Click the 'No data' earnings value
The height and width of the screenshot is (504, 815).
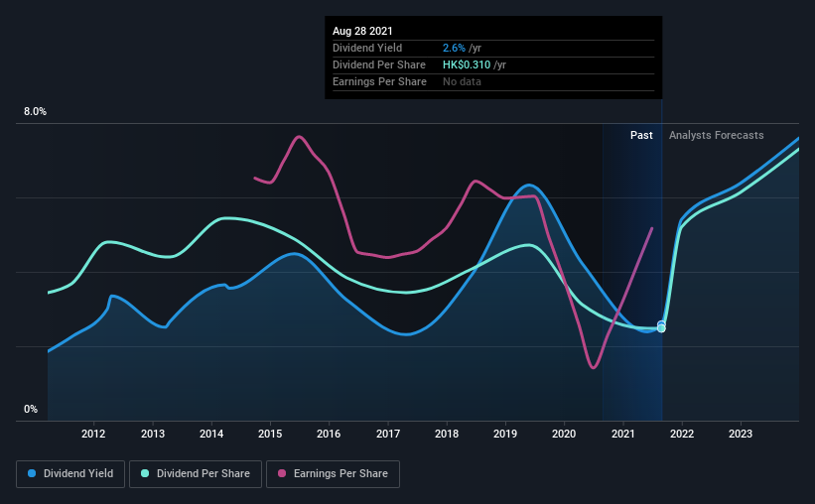pyautogui.click(x=462, y=81)
